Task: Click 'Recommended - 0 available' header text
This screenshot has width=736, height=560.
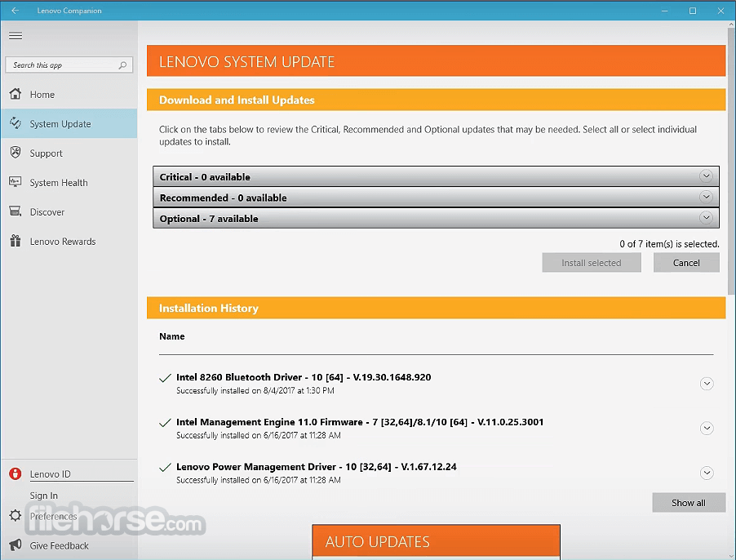Action: coord(223,198)
